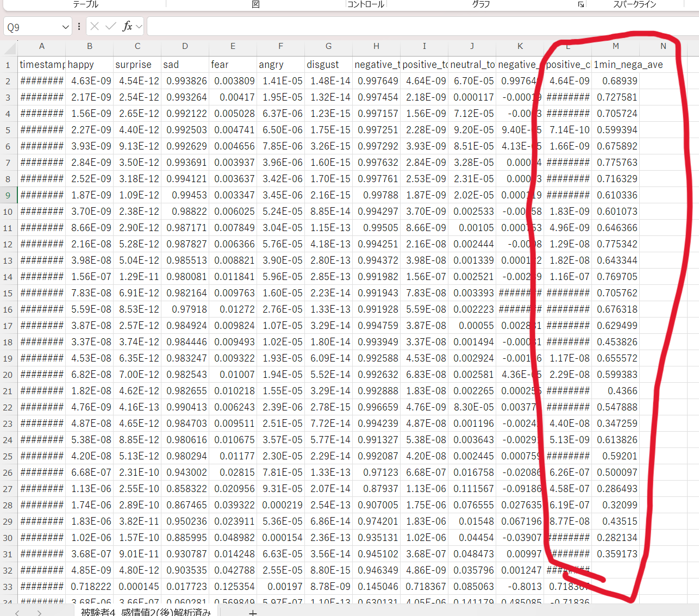Select column A header
Screen dimensions: 699x616
42,46
